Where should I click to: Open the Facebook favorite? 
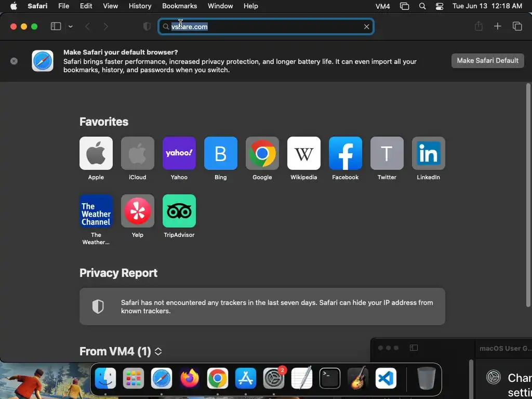[345, 153]
